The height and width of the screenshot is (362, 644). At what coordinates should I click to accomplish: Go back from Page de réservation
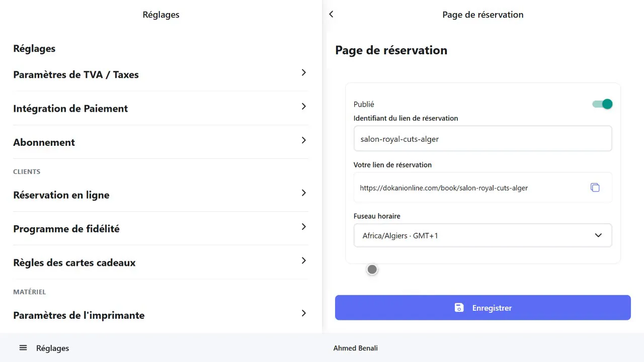331,15
